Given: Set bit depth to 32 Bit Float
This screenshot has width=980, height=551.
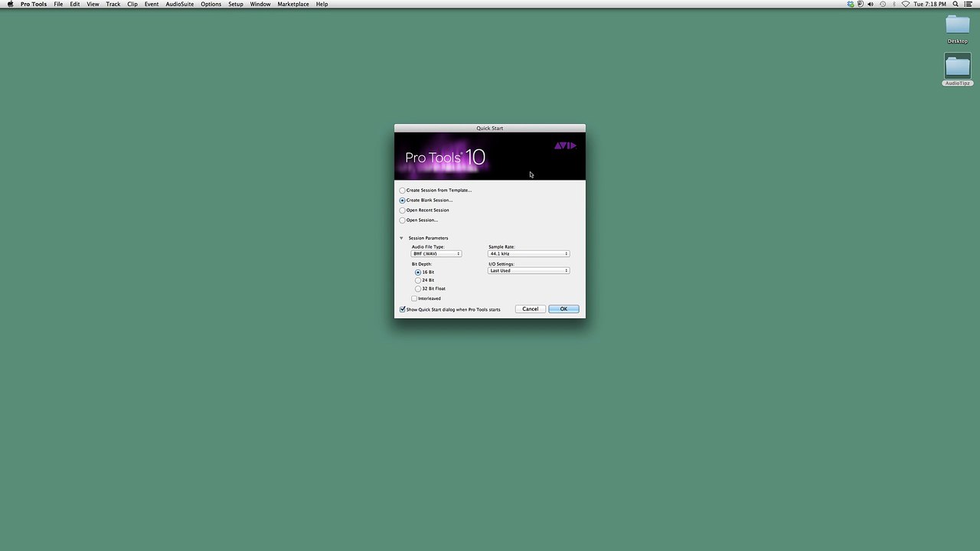Looking at the screenshot, I should (418, 289).
